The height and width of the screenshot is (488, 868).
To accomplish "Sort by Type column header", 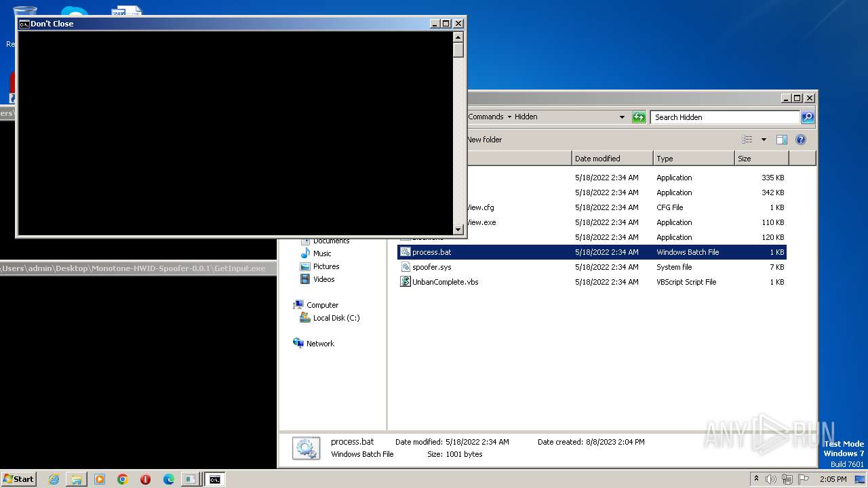I will click(x=694, y=159).
